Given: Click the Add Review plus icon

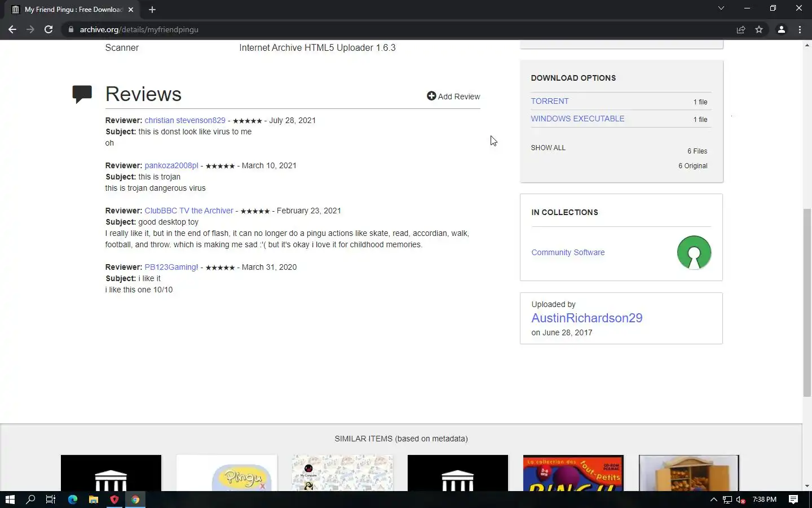Looking at the screenshot, I should pos(431,96).
